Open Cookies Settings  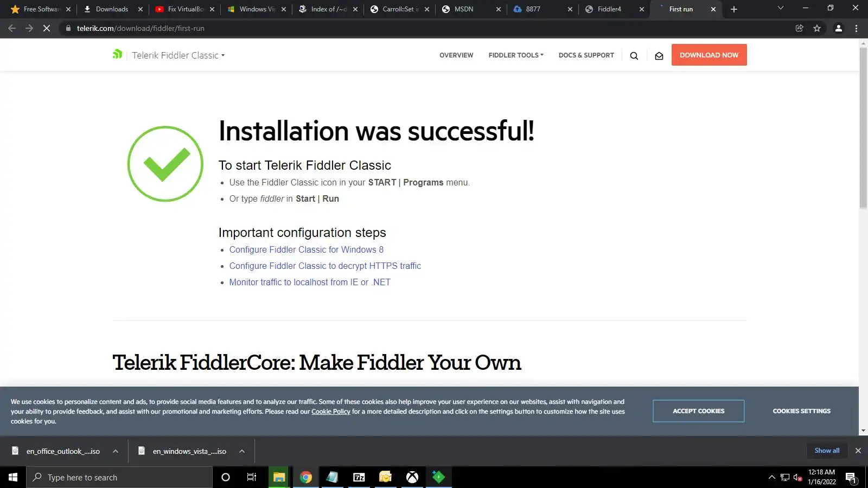pyautogui.click(x=801, y=411)
